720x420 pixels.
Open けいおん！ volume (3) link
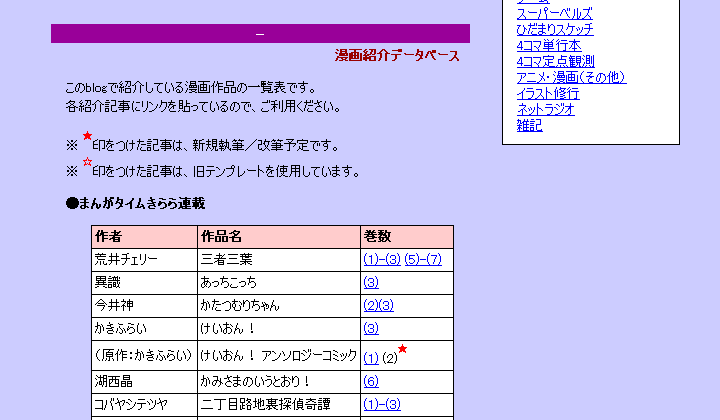pos(371,329)
